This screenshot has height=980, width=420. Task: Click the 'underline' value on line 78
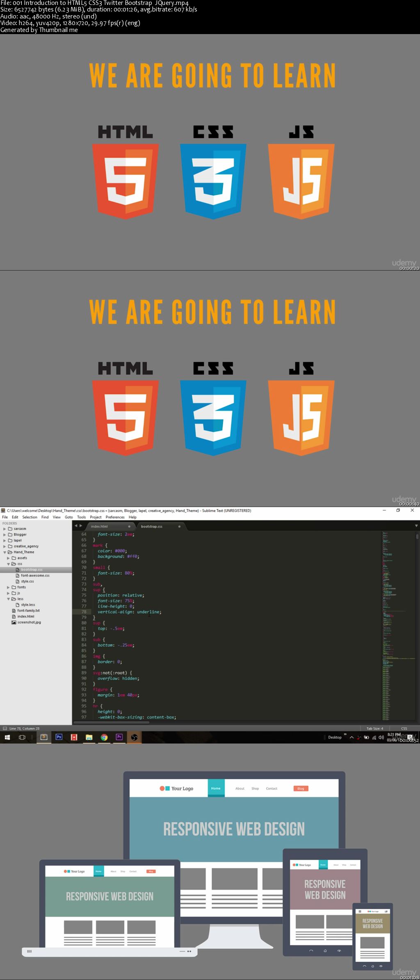(x=148, y=612)
